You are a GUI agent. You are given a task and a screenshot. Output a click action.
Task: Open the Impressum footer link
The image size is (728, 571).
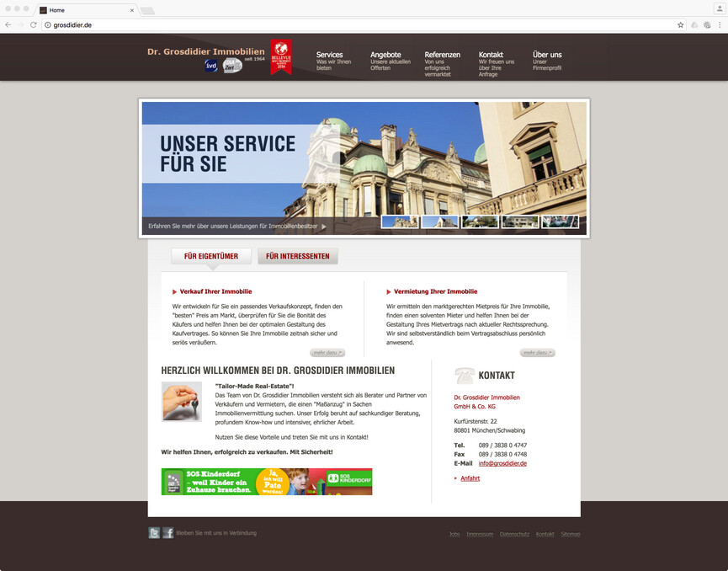(480, 534)
